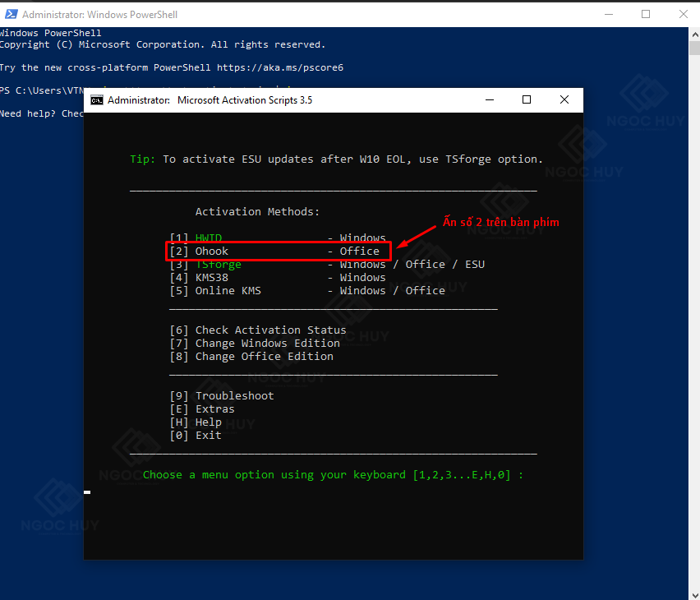
Task: Click the 'Administrator: Windows PowerShell' title text
Action: (x=100, y=15)
